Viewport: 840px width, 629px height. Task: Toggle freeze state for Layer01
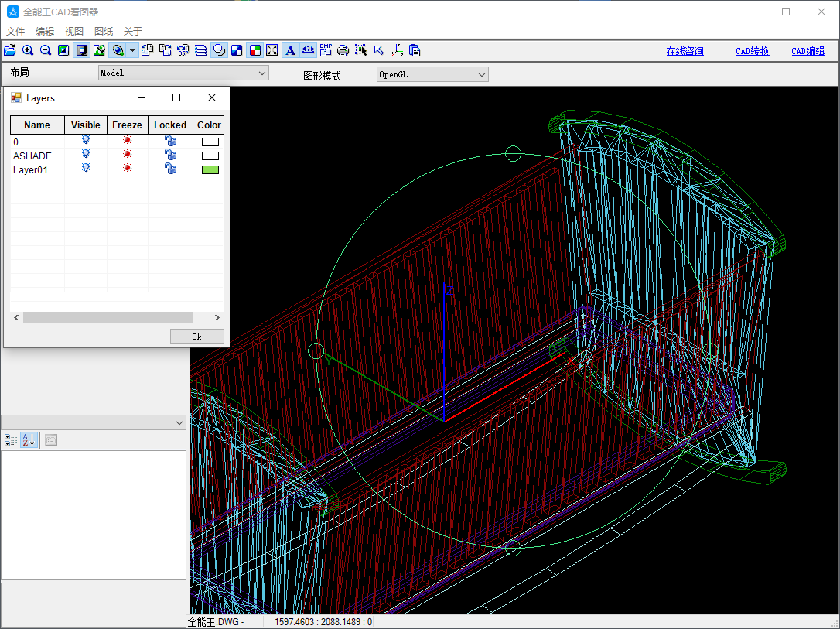tap(127, 169)
